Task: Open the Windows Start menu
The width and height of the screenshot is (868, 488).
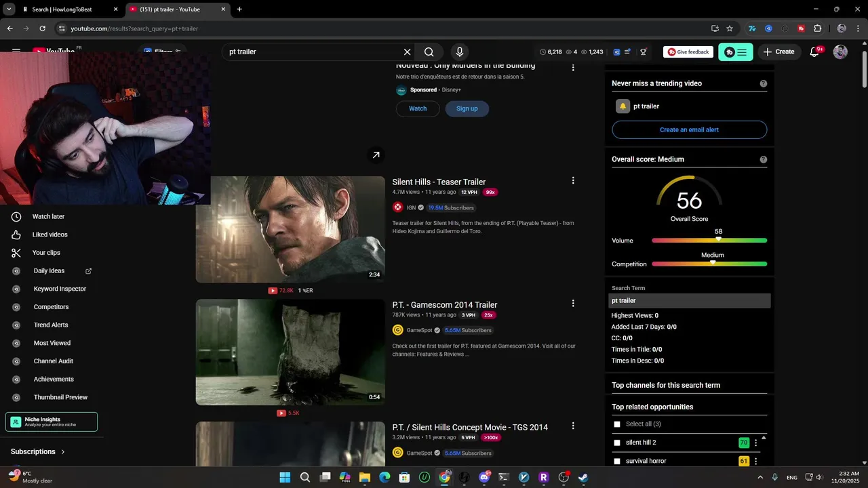Action: (x=285, y=477)
